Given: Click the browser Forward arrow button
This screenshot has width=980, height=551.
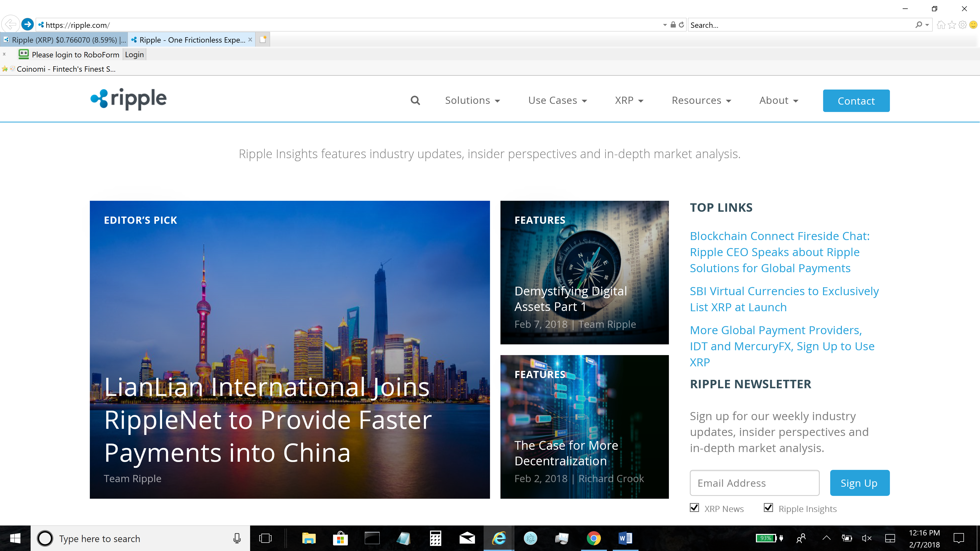Looking at the screenshot, I should (27, 25).
